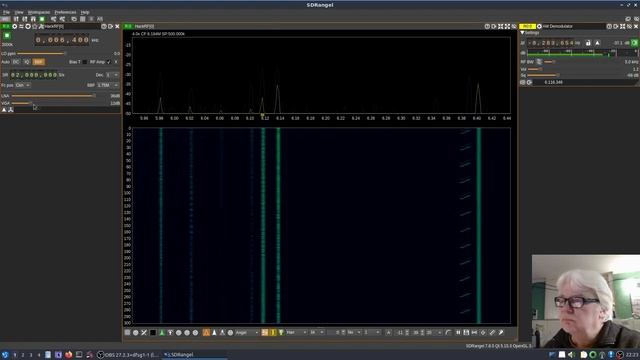The image size is (640, 360).
Task: Click the device center frequency display
Action: click(62, 40)
